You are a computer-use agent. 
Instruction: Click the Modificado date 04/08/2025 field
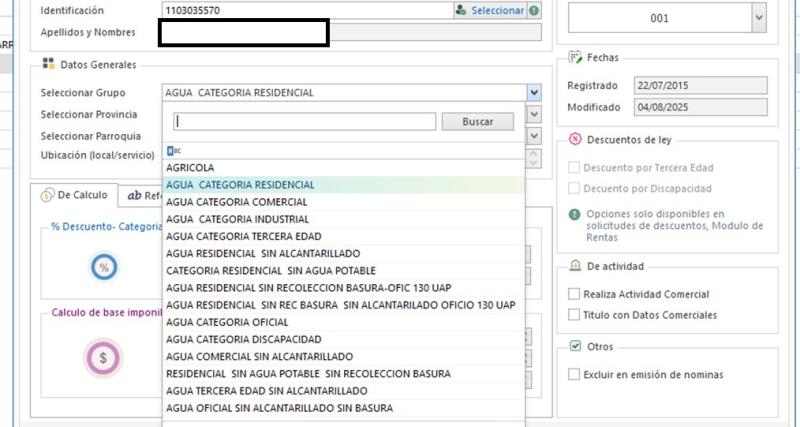point(701,107)
